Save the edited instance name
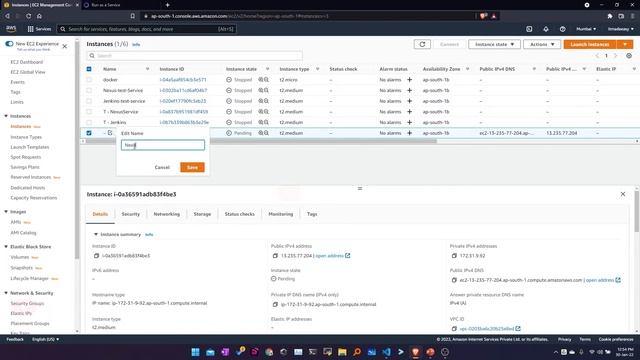Screen dimensions: 640x360 (192, 167)
